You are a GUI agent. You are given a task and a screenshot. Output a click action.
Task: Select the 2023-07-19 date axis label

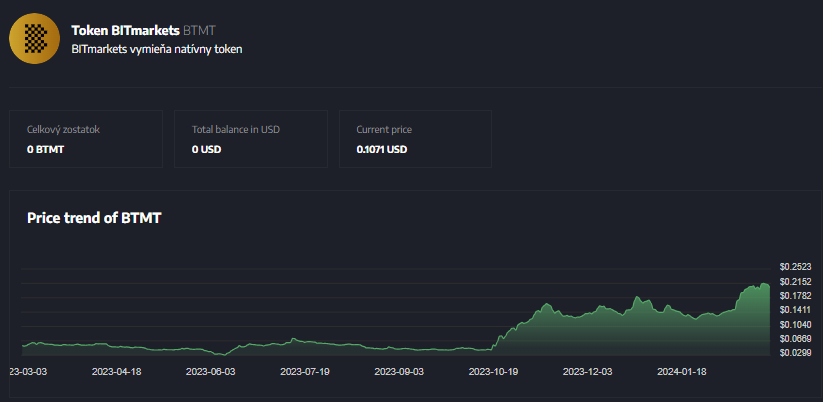tap(305, 371)
